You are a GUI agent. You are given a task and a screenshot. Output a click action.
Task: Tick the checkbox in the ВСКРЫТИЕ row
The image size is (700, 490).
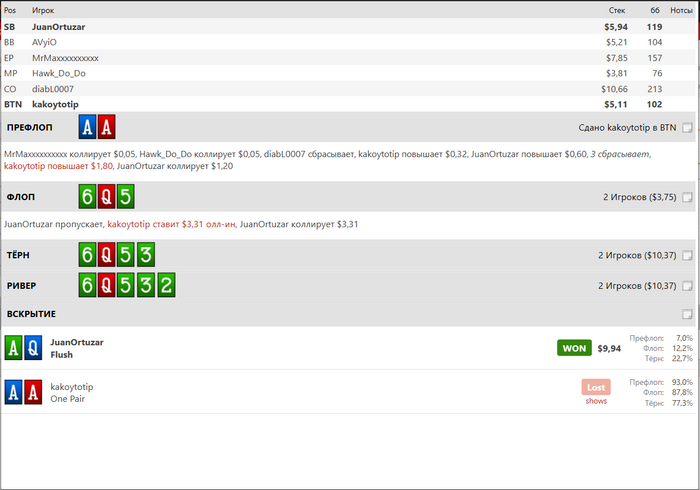(x=687, y=314)
